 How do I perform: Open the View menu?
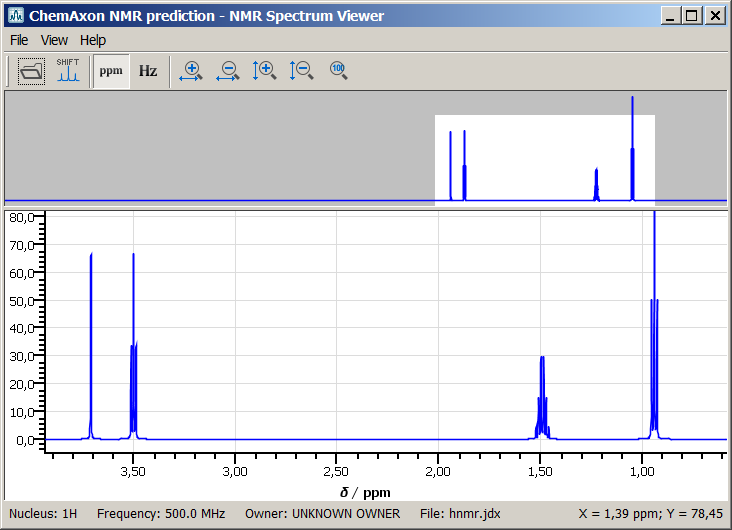pyautogui.click(x=54, y=40)
